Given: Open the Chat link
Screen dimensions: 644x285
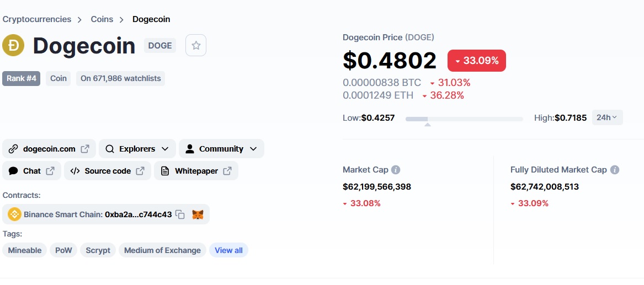Looking at the screenshot, I should click(x=31, y=171).
